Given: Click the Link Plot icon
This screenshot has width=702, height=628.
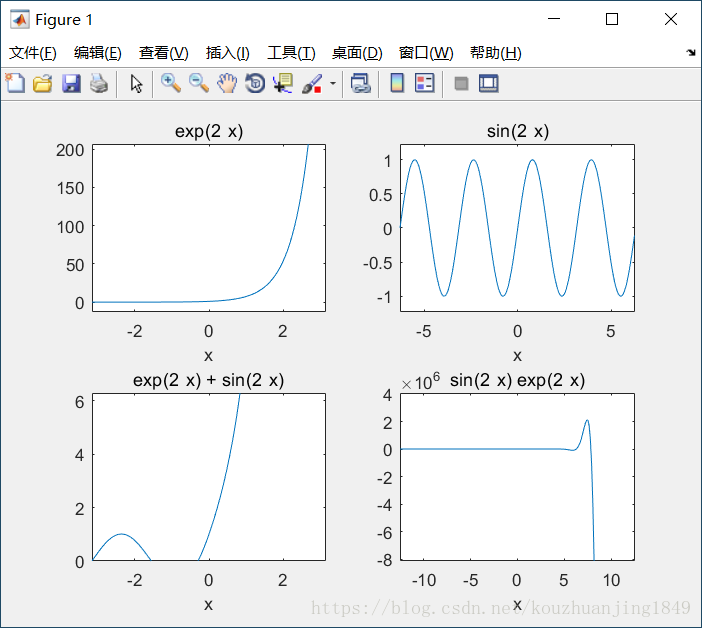Looking at the screenshot, I should [x=361, y=84].
